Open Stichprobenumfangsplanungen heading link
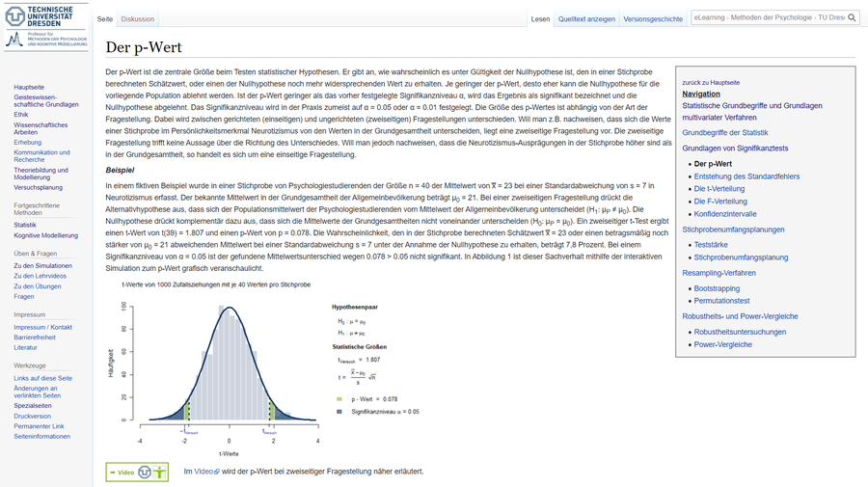868x487 pixels. click(733, 230)
